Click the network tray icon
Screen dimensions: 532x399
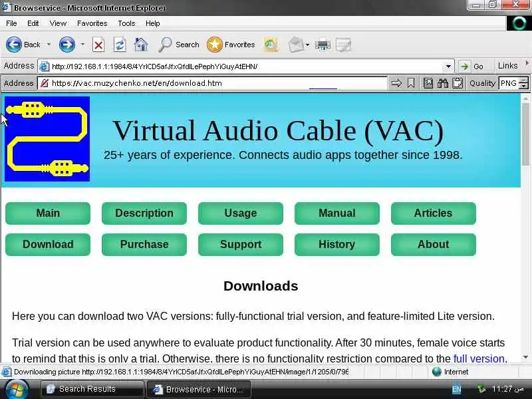click(481, 389)
